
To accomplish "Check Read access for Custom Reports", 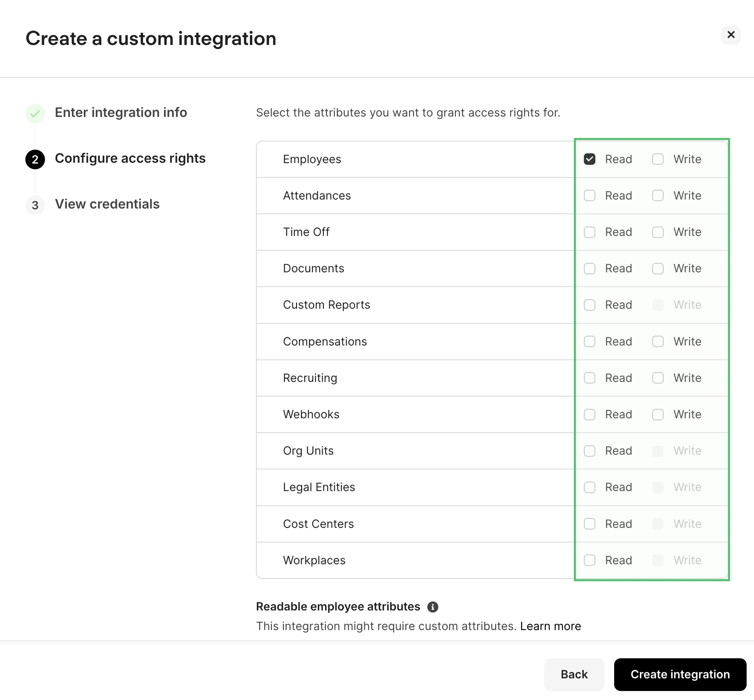I will coord(589,305).
